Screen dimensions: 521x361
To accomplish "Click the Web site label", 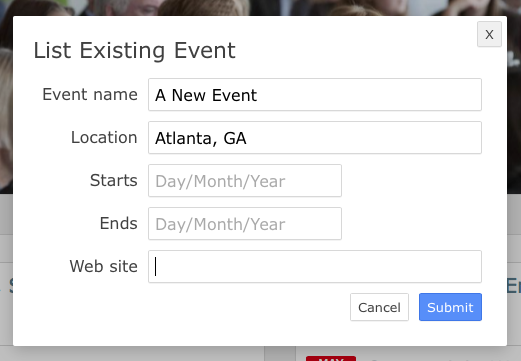I will pos(103,266).
